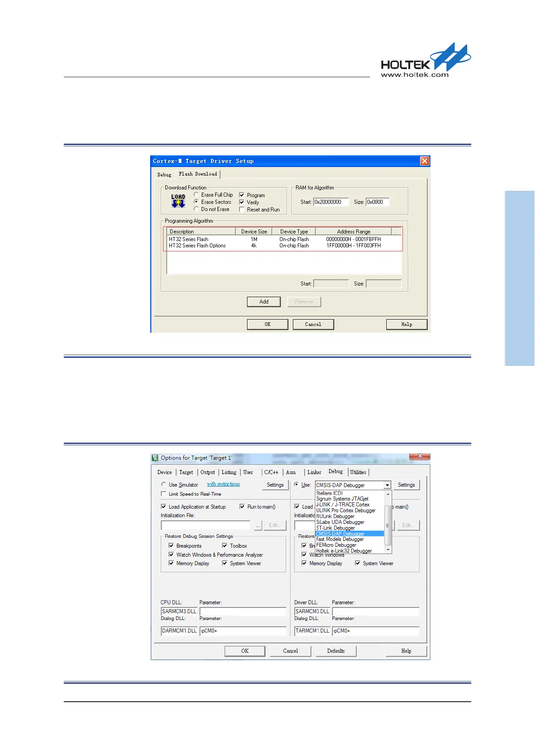The width and height of the screenshot is (535, 756).
Task: Open the Device tab
Action: (x=165, y=472)
